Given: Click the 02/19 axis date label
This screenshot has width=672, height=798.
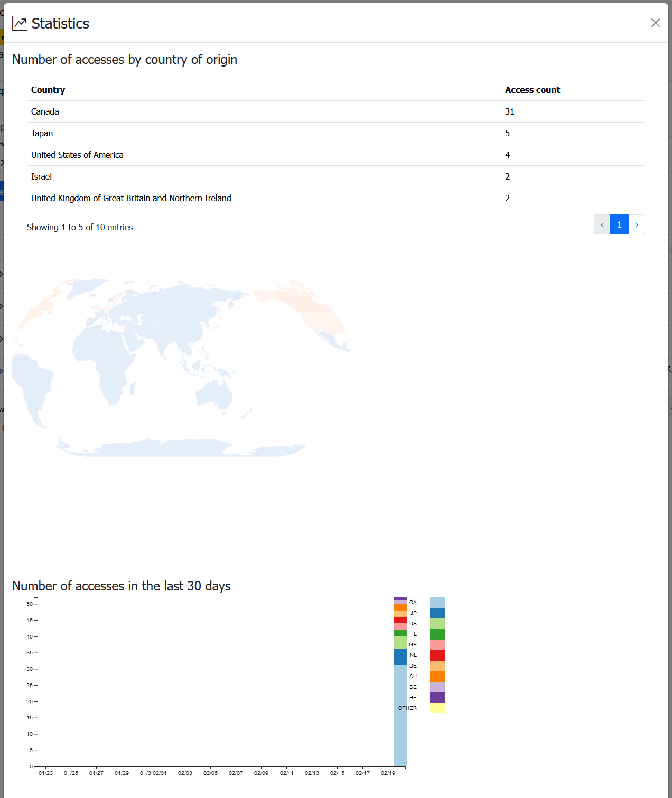Looking at the screenshot, I should pos(388,773).
